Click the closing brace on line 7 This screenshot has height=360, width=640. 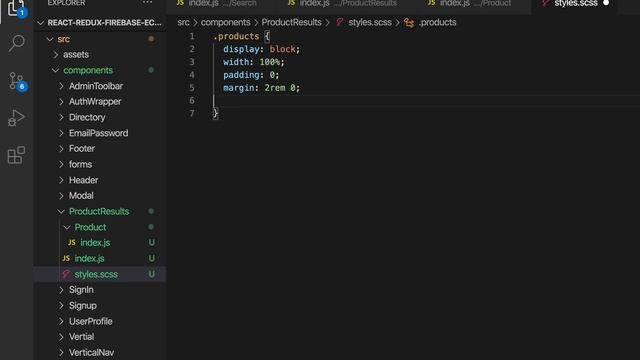point(216,113)
